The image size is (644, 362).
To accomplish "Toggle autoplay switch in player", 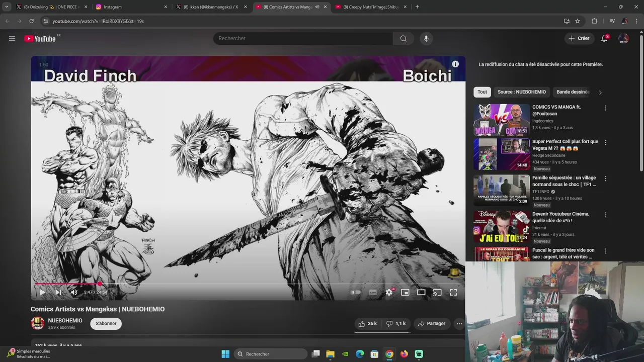I will coord(356,292).
